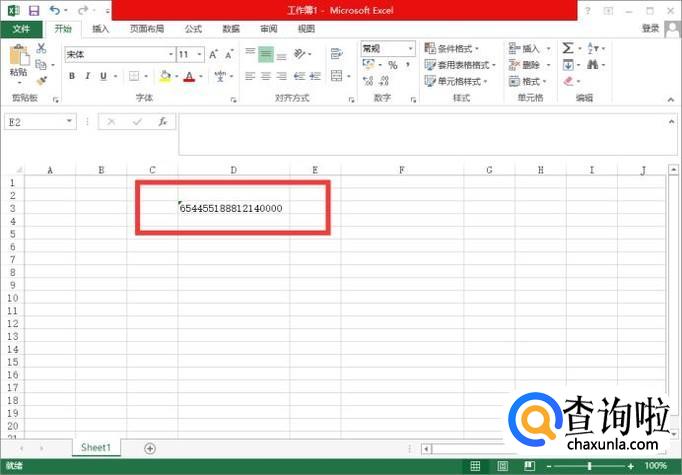Align text right
The image size is (682, 475).
[282, 77]
